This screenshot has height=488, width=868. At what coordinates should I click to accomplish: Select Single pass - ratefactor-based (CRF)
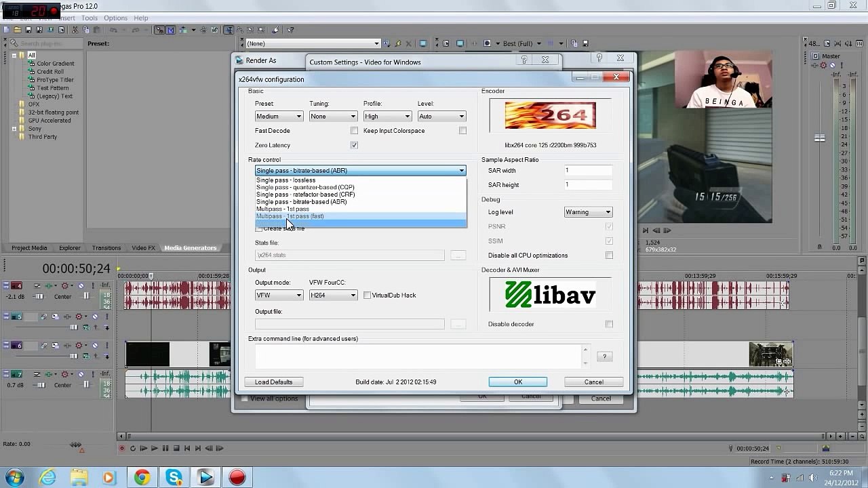click(x=361, y=195)
